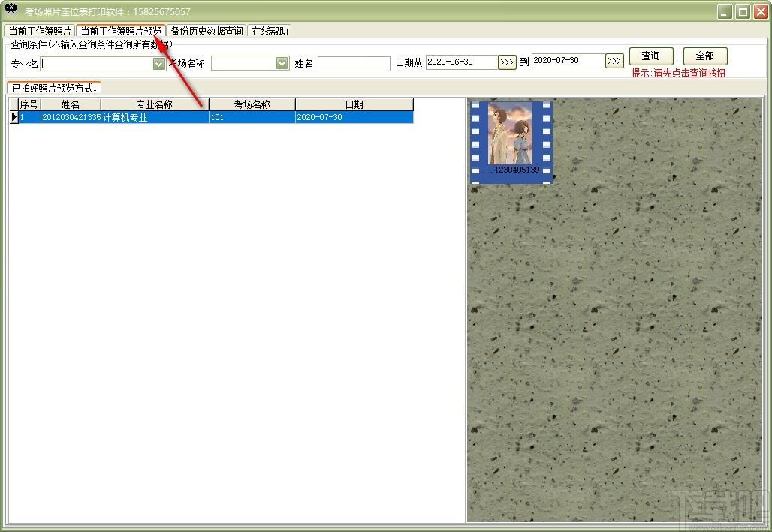Click the 日期 column header
This screenshot has width=772, height=532.
tap(354, 104)
